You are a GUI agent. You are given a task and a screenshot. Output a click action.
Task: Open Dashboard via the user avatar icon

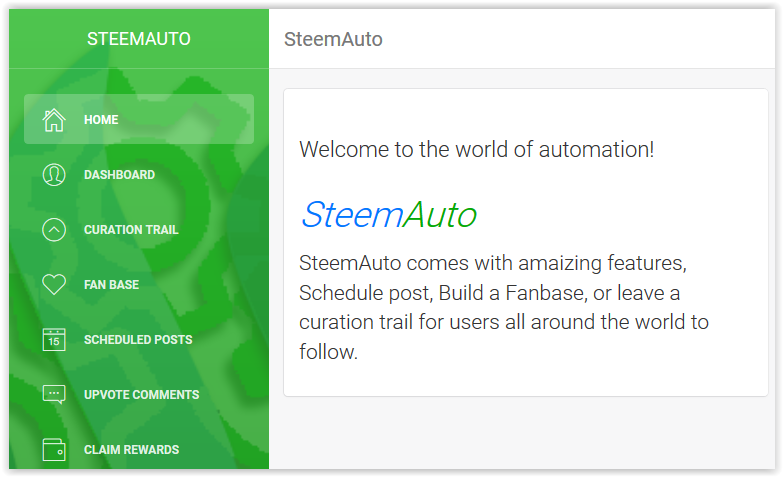tap(54, 175)
